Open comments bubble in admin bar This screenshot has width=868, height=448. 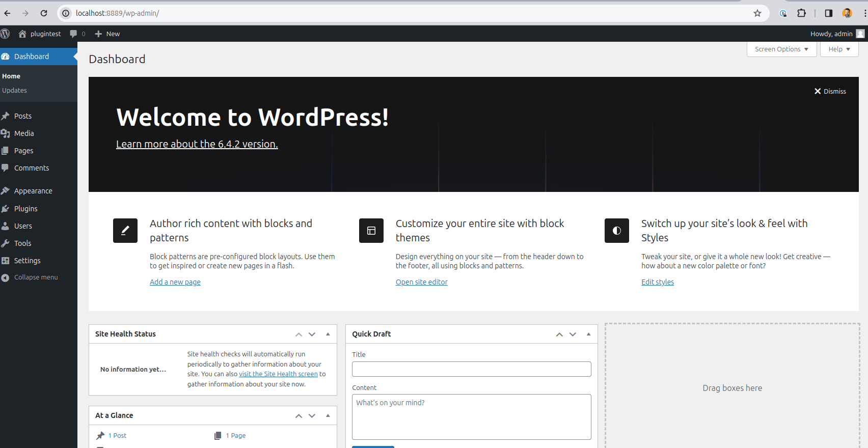click(73, 34)
